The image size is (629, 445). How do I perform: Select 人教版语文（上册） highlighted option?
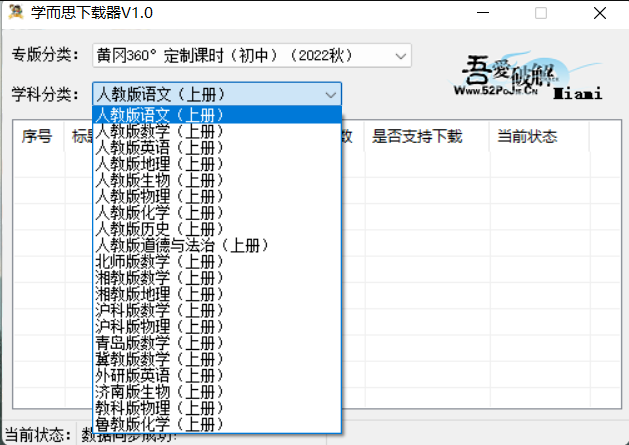point(217,115)
